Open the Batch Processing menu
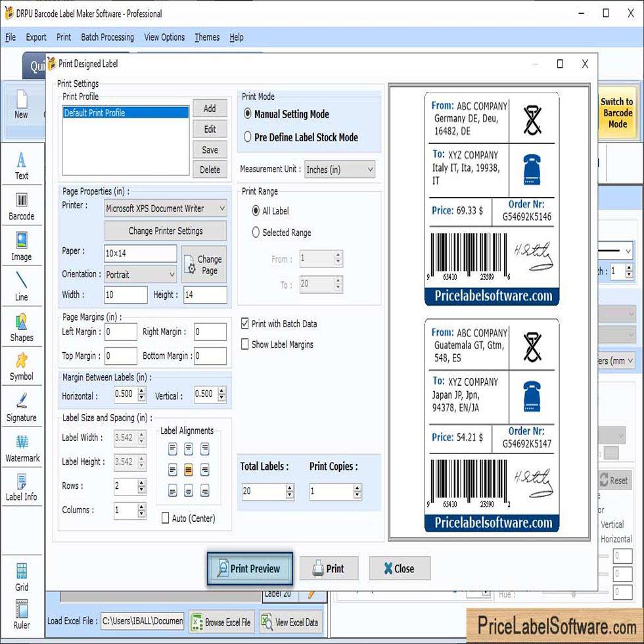Screen dimensions: 644x644 click(x=107, y=37)
